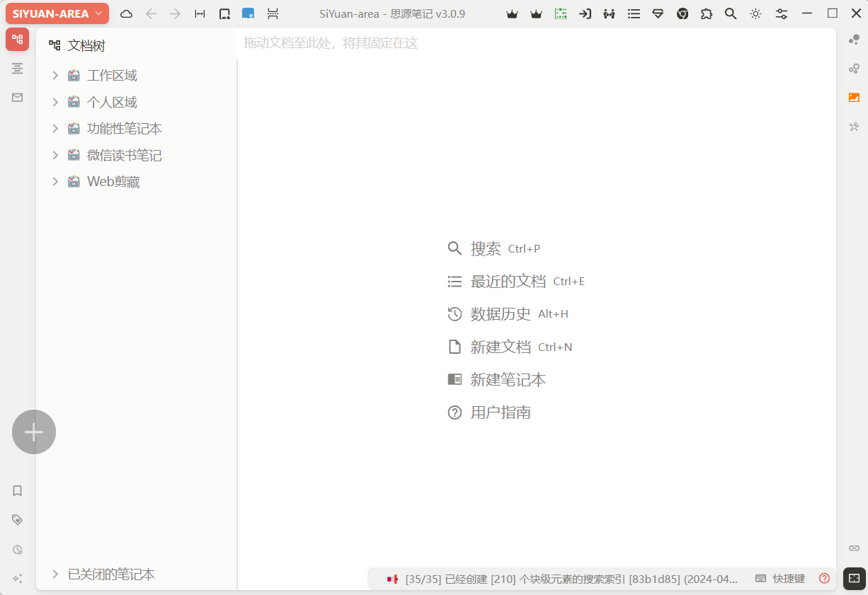Click the arrow-into-bar toolbar icon
The height and width of the screenshot is (595, 868).
tap(585, 13)
